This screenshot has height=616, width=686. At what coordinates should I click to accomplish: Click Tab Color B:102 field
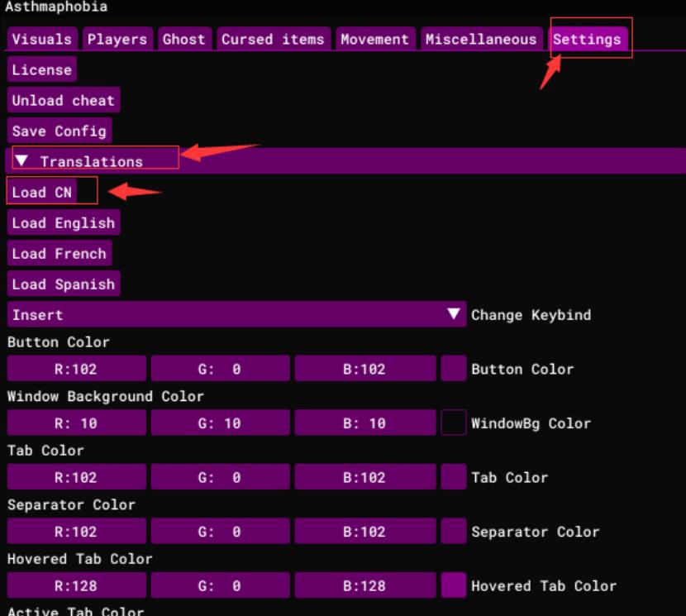(x=364, y=477)
